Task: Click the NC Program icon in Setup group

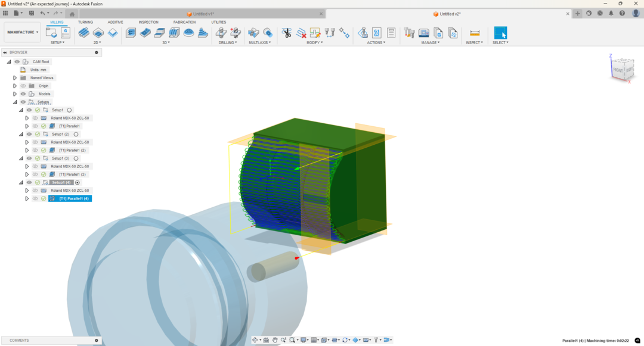Action: [x=66, y=33]
